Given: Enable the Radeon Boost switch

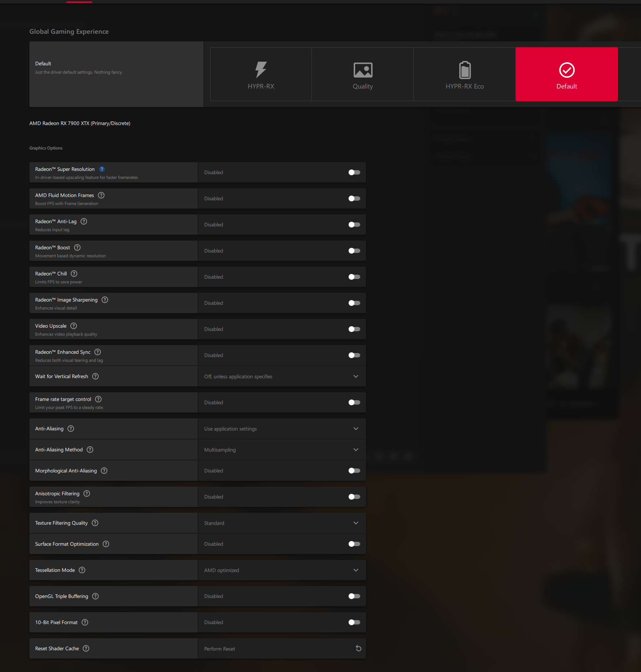Looking at the screenshot, I should pyautogui.click(x=354, y=251).
